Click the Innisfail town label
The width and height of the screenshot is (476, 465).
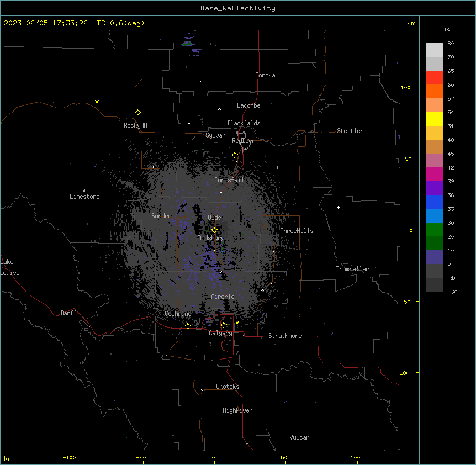(229, 180)
